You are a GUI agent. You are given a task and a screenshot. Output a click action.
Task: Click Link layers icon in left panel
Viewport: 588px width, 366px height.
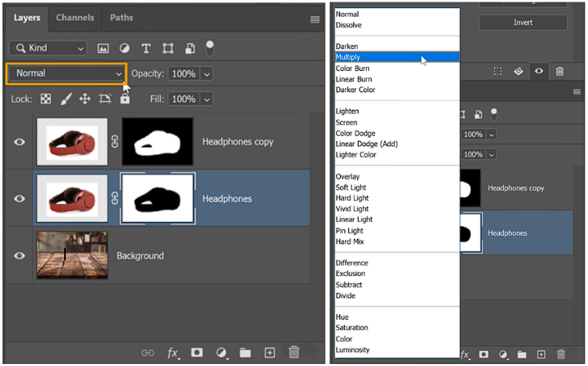coord(148,353)
